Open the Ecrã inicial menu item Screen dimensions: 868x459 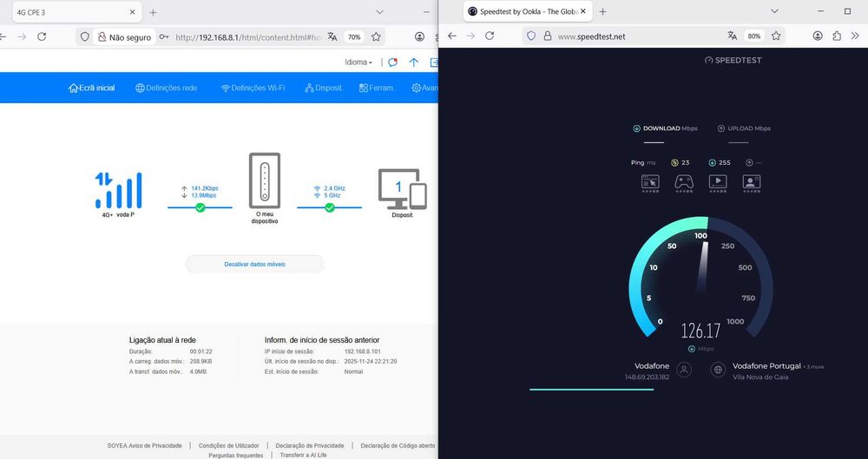pyautogui.click(x=91, y=88)
